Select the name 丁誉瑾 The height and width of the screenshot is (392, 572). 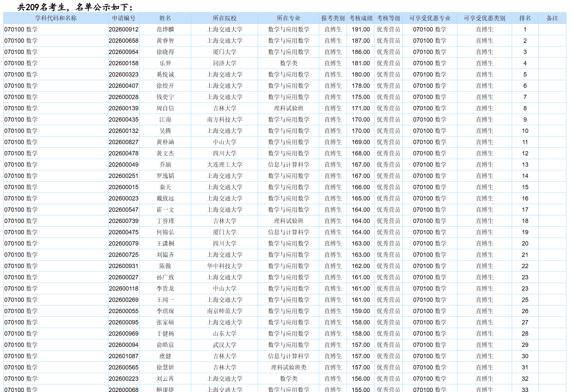click(165, 221)
